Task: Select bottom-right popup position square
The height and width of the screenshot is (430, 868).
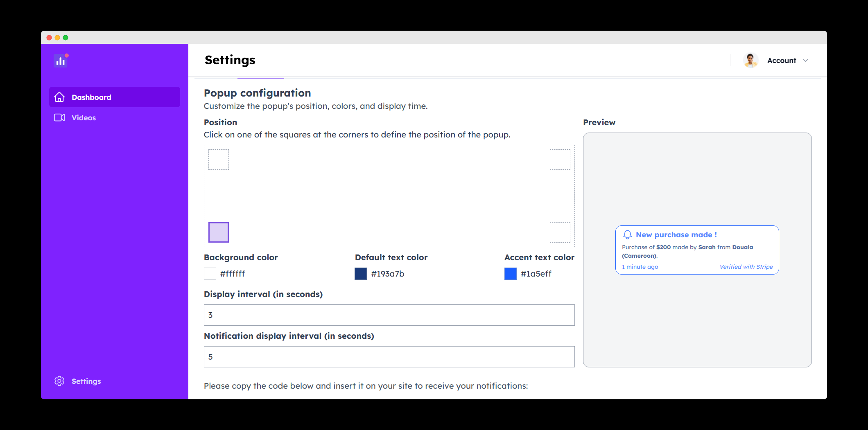Action: [x=560, y=232]
